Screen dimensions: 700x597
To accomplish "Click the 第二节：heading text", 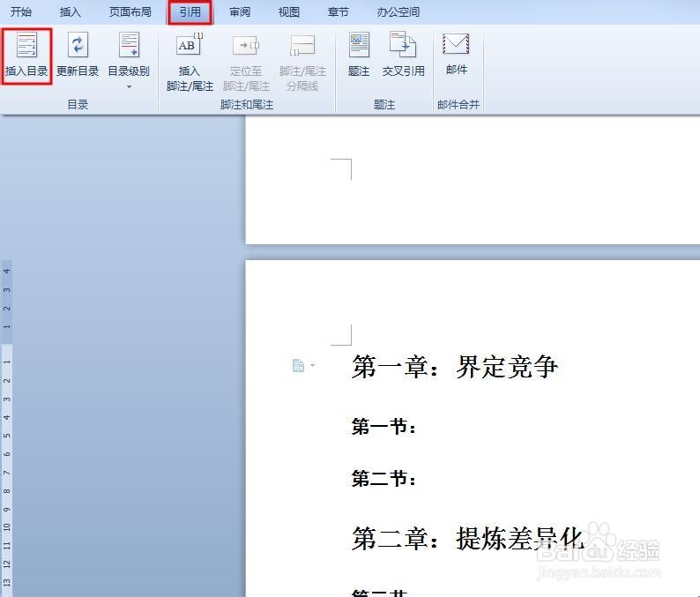I will coord(384,478).
